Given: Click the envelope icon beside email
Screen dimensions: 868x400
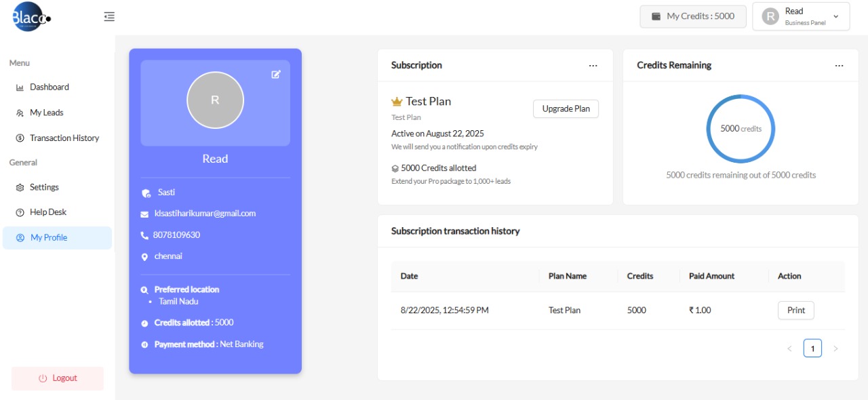Looking at the screenshot, I should (144, 214).
